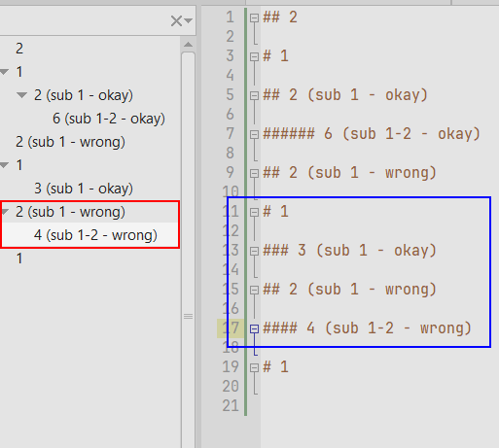The height and width of the screenshot is (448, 499).
Task: Fold the '# 1' heading on line 19
Action: point(255,367)
